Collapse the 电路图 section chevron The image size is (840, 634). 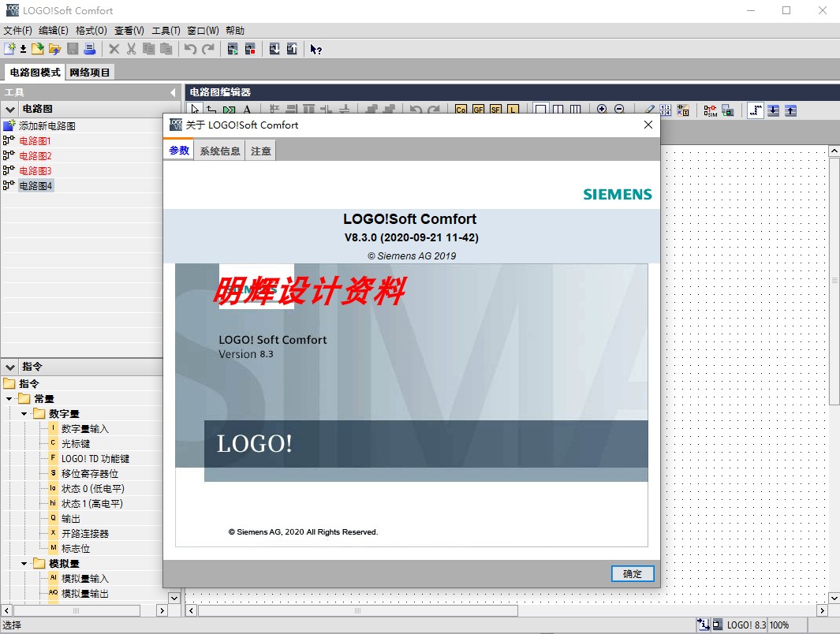click(x=9, y=110)
